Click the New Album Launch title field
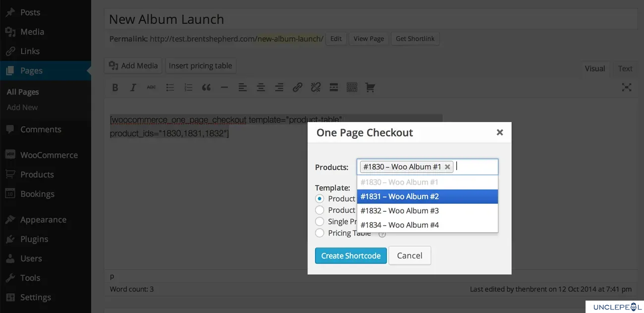Image resolution: width=644 pixels, height=313 pixels. click(x=371, y=19)
